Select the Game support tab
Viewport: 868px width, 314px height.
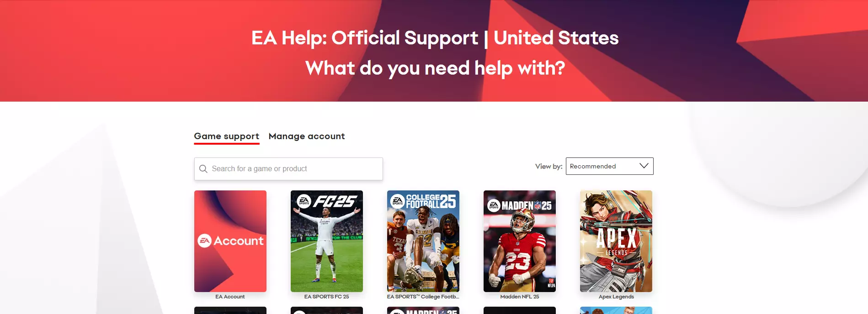point(227,136)
